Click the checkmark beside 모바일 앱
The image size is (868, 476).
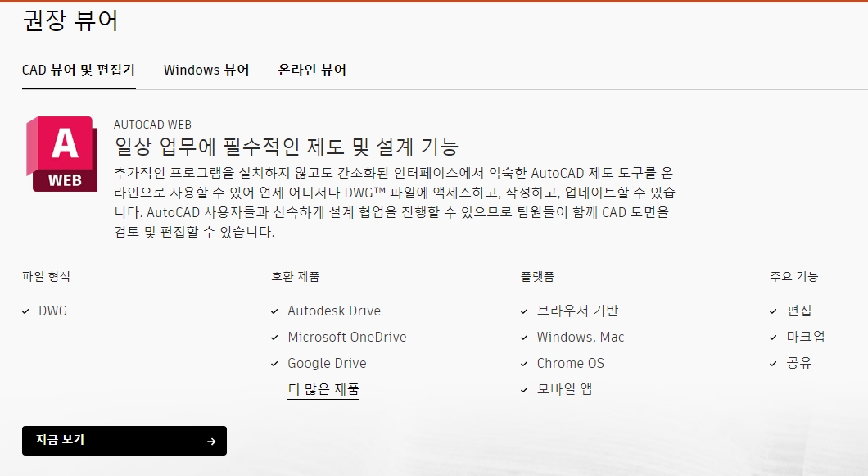coord(524,390)
